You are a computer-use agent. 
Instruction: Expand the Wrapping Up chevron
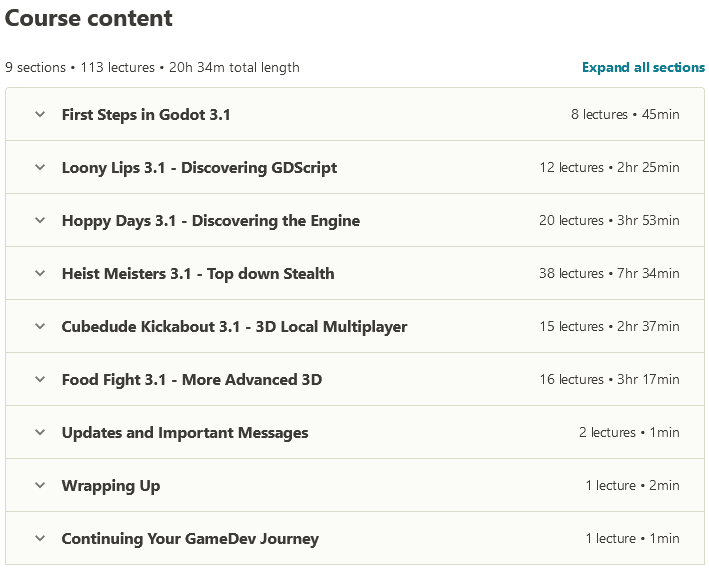40,485
